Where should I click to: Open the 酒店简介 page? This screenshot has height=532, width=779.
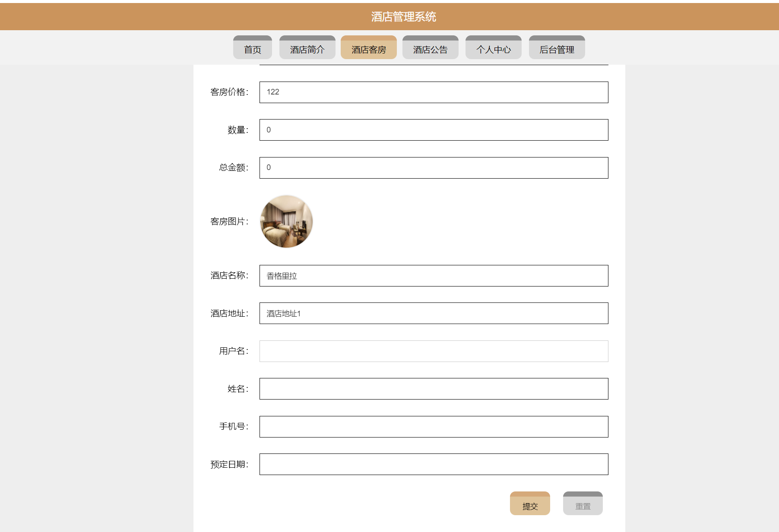307,48
